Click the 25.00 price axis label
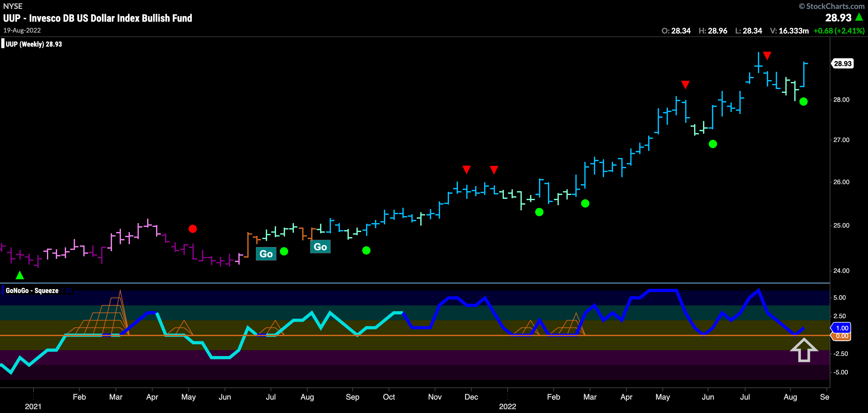Viewport: 868px width, 413px height. point(842,225)
